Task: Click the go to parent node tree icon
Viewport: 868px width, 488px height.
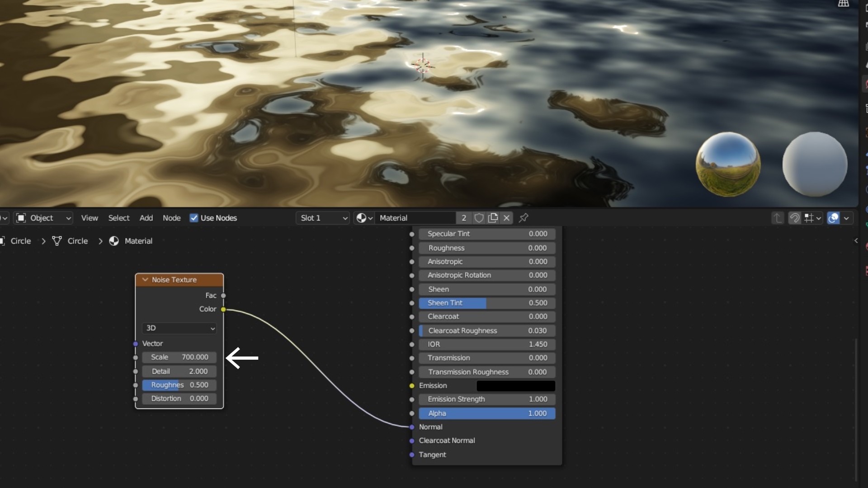Action: point(777,218)
